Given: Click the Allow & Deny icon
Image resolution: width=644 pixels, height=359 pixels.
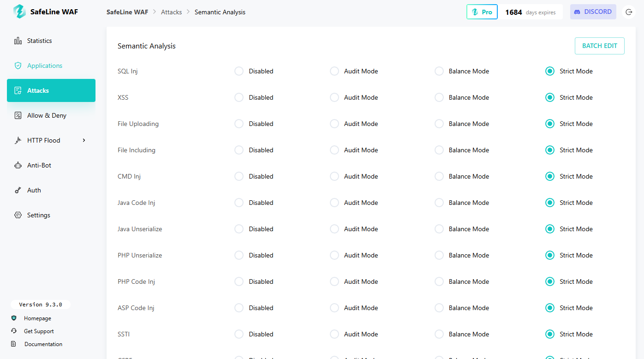Looking at the screenshot, I should coord(18,115).
